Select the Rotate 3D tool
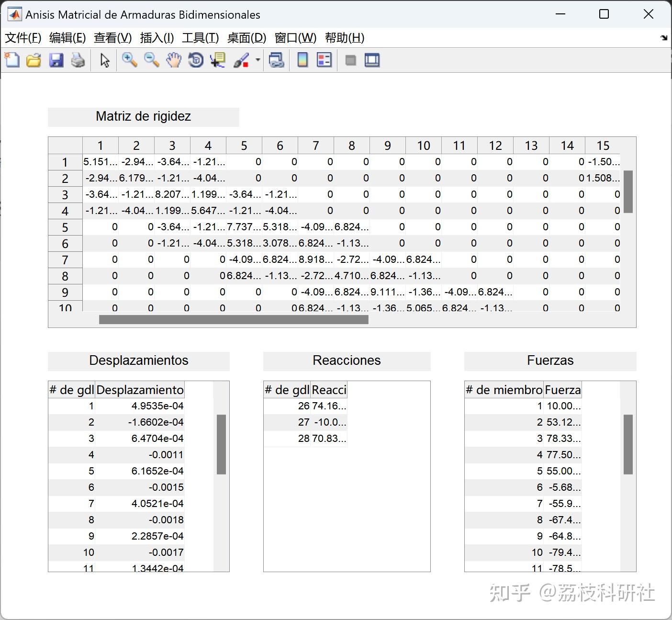This screenshot has height=620, width=672. coord(195,60)
